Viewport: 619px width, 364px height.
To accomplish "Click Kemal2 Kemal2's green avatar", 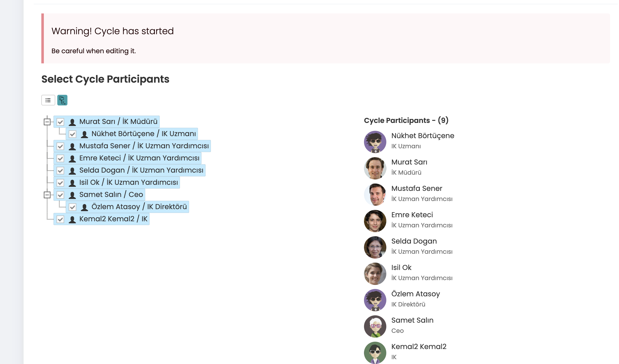I will pyautogui.click(x=375, y=353).
